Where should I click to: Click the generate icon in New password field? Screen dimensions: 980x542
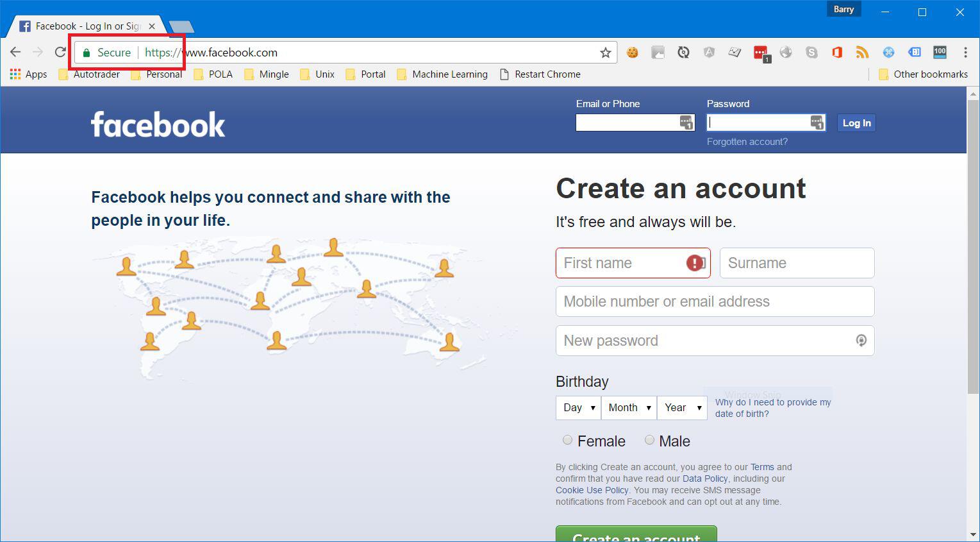tap(861, 341)
